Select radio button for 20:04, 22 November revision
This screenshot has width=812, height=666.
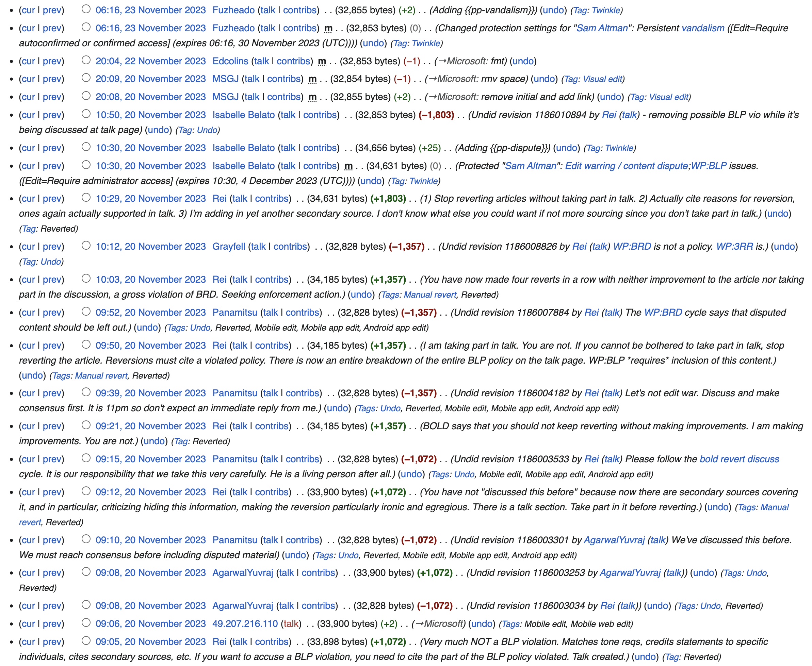(x=86, y=60)
